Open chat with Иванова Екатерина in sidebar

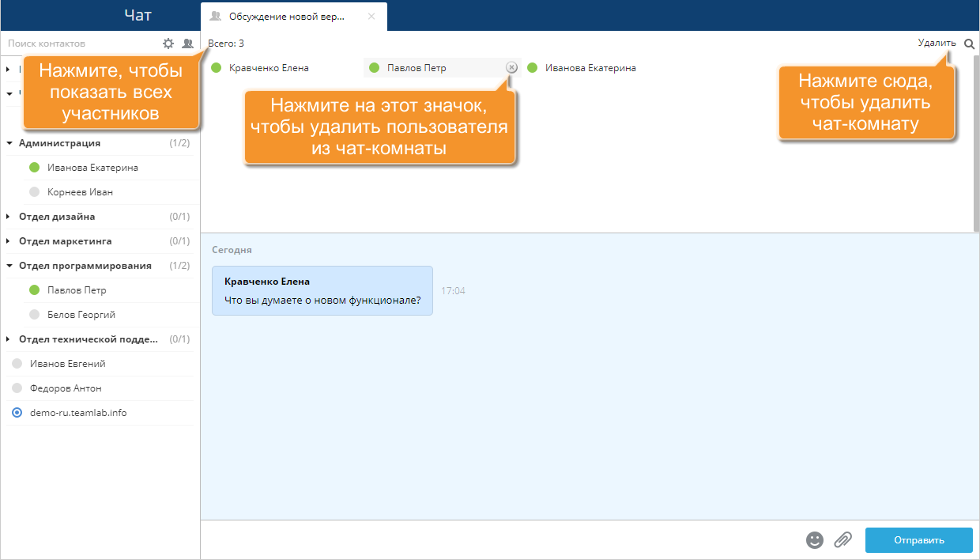[x=92, y=168]
